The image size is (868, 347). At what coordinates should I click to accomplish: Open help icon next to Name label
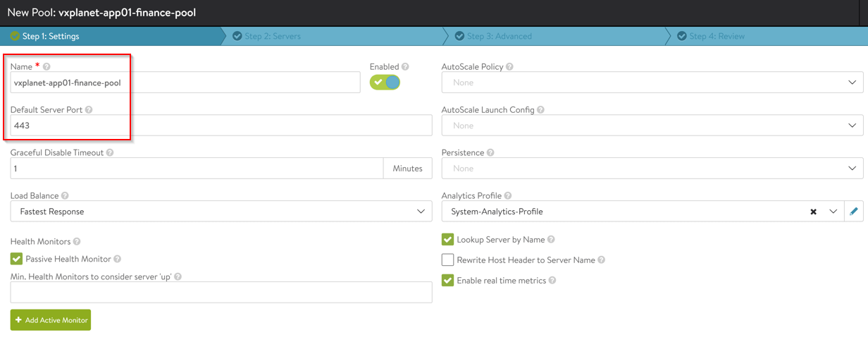[x=46, y=67]
